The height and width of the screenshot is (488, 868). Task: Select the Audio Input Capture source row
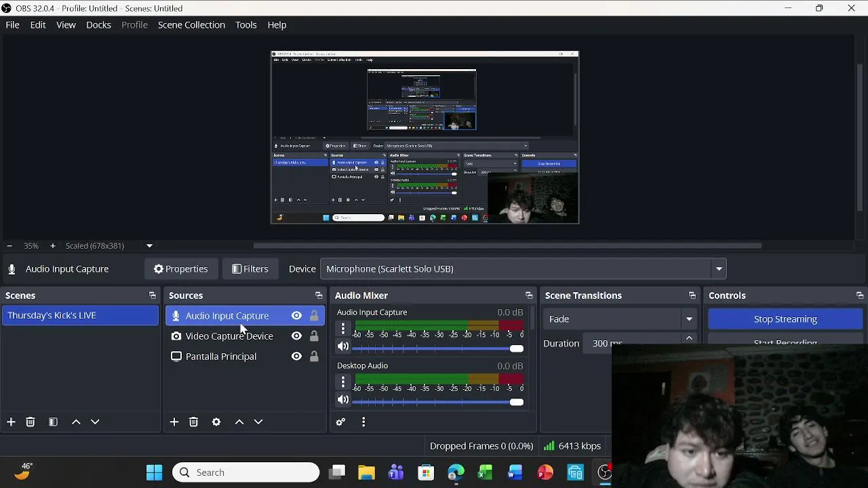[245, 316]
